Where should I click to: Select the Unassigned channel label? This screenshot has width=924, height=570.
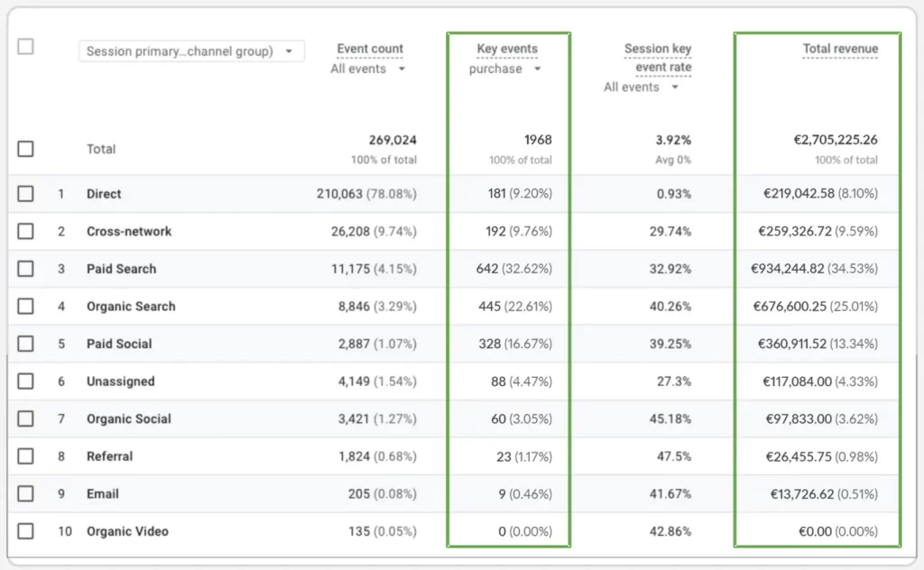120,382
